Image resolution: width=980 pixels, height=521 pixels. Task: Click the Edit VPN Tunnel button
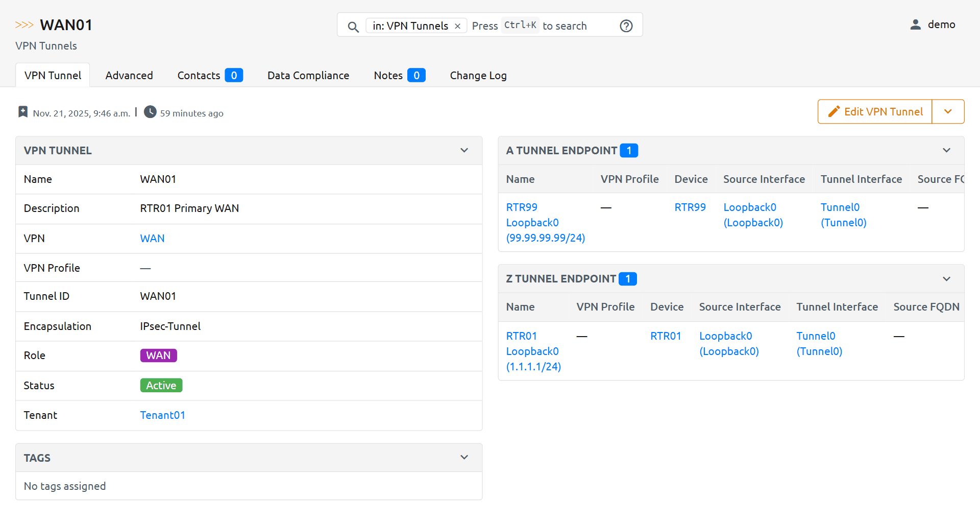(x=875, y=112)
